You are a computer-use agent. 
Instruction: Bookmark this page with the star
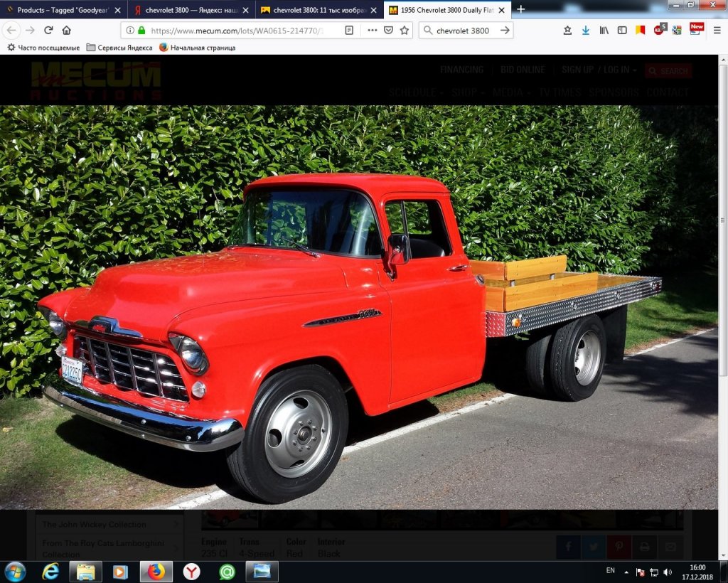click(x=405, y=31)
